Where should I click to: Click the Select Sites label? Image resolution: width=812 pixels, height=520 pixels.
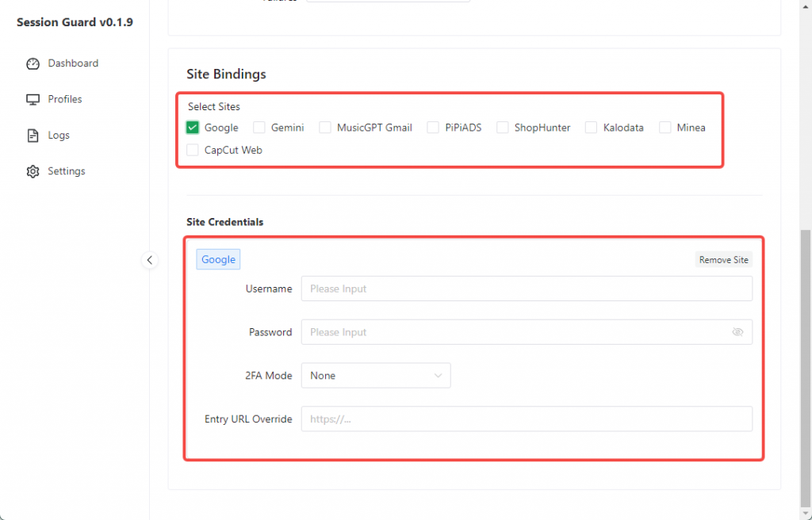(214, 107)
